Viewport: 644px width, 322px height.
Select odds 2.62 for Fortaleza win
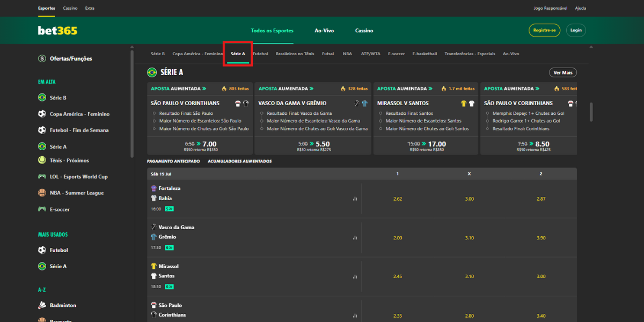click(x=397, y=199)
